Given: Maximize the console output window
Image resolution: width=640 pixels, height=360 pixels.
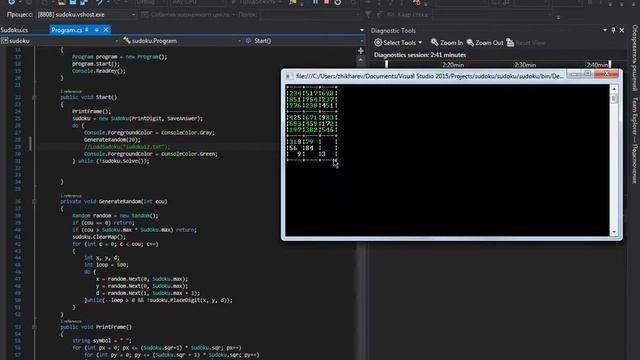Looking at the screenshot, I should pos(587,74).
